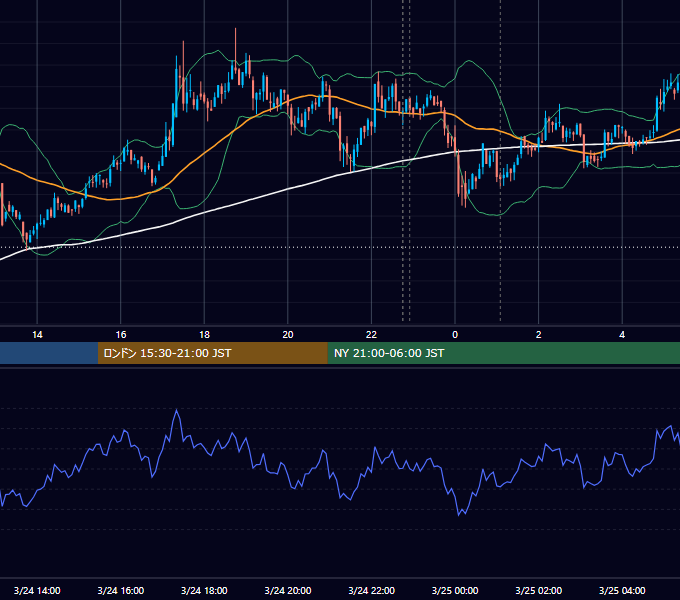Click the 2 hour label on chart axis
Image resolution: width=680 pixels, height=600 pixels.
539,335
